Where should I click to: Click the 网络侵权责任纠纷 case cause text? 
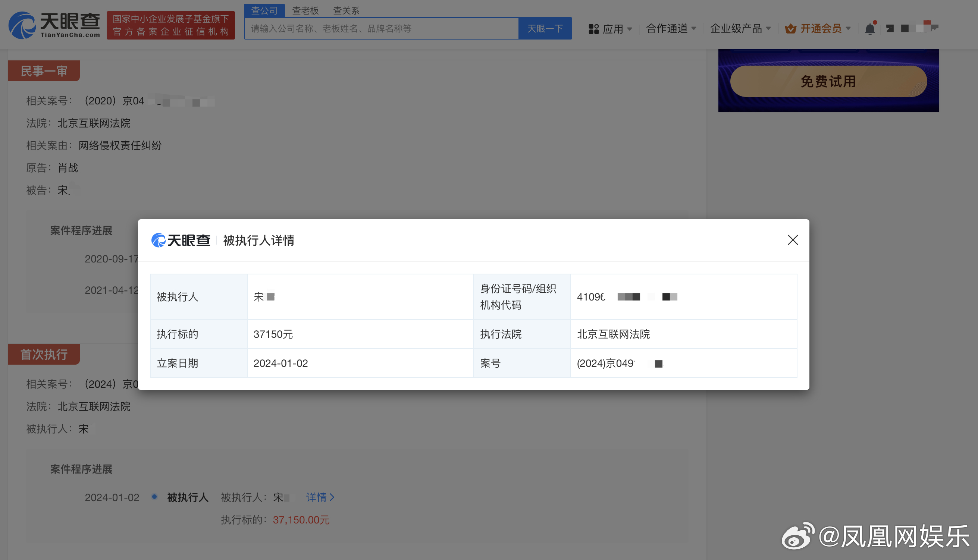click(120, 145)
